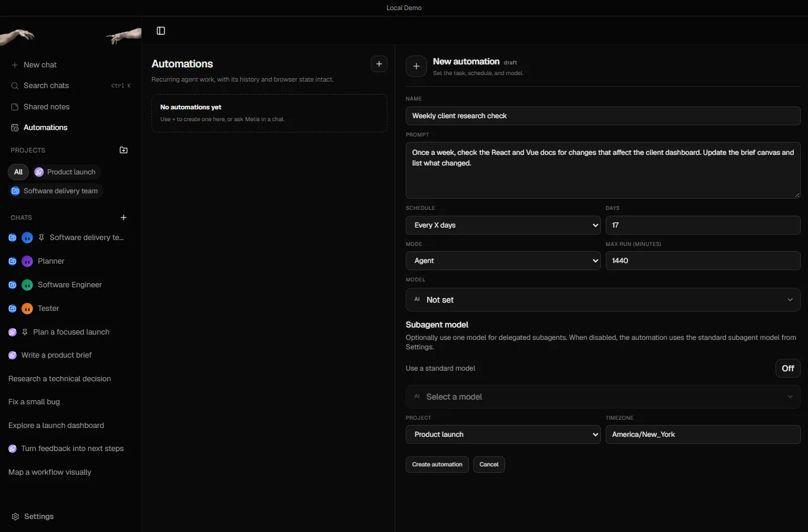Select the All projects filter chip
The height and width of the screenshot is (532, 808).
pyautogui.click(x=18, y=172)
